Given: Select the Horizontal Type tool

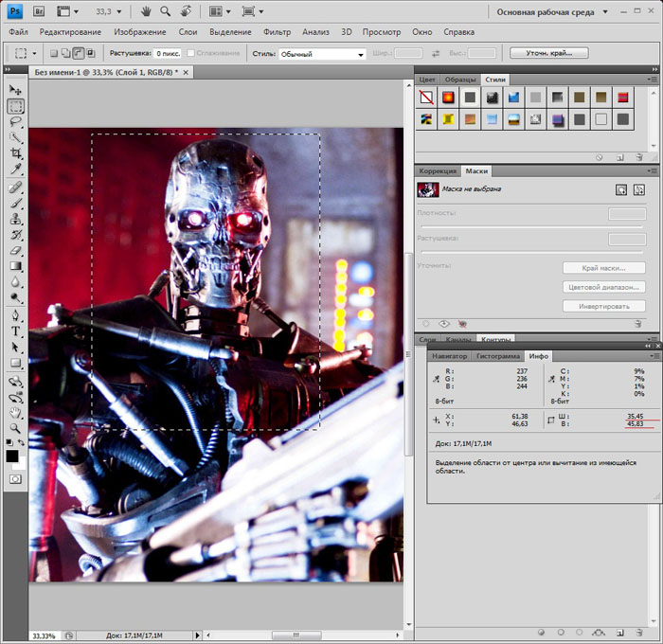Looking at the screenshot, I should point(15,331).
